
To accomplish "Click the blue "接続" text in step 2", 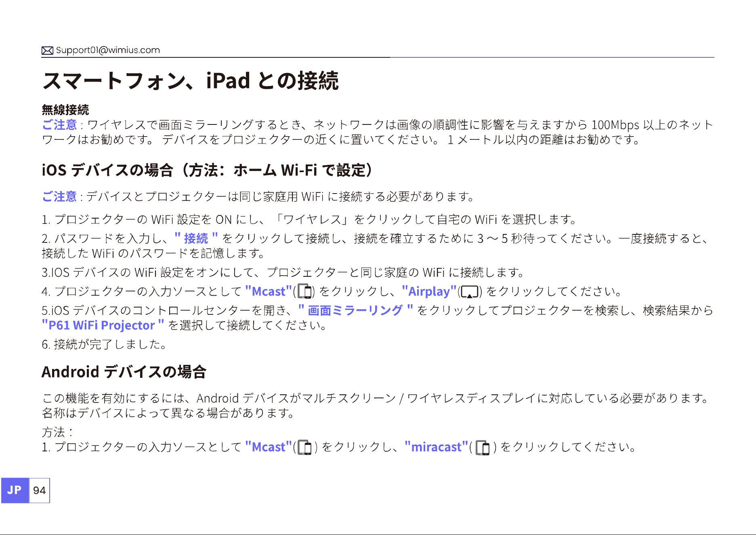I will pyautogui.click(x=196, y=238).
